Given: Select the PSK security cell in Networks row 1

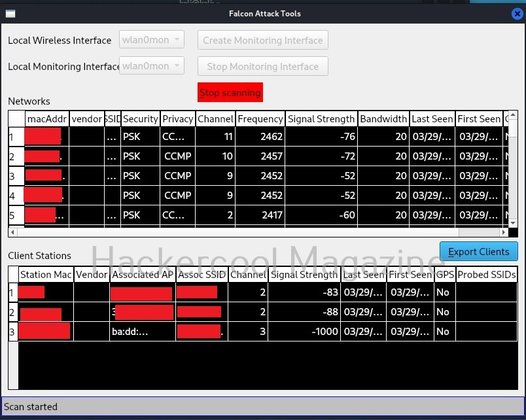Looking at the screenshot, I should [x=141, y=137].
